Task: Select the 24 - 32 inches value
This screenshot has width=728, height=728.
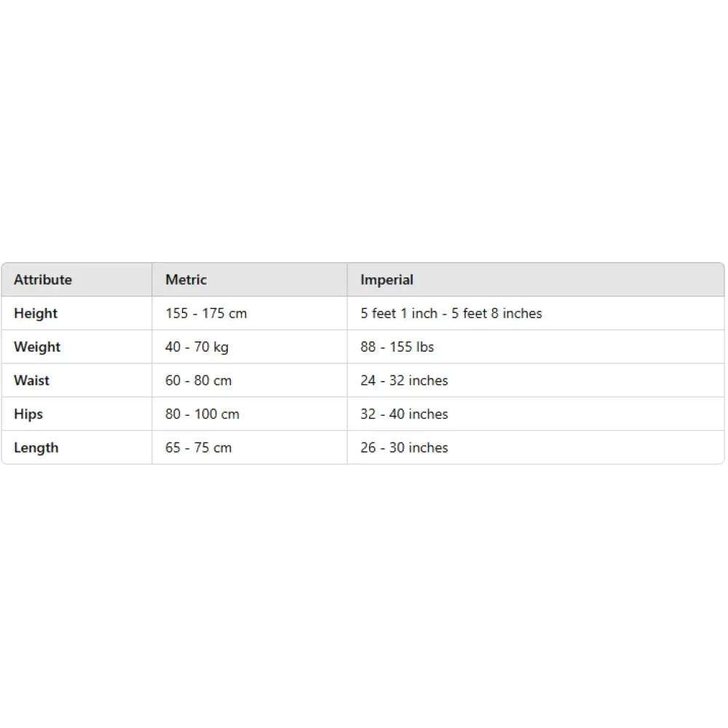Action: pyautogui.click(x=404, y=381)
